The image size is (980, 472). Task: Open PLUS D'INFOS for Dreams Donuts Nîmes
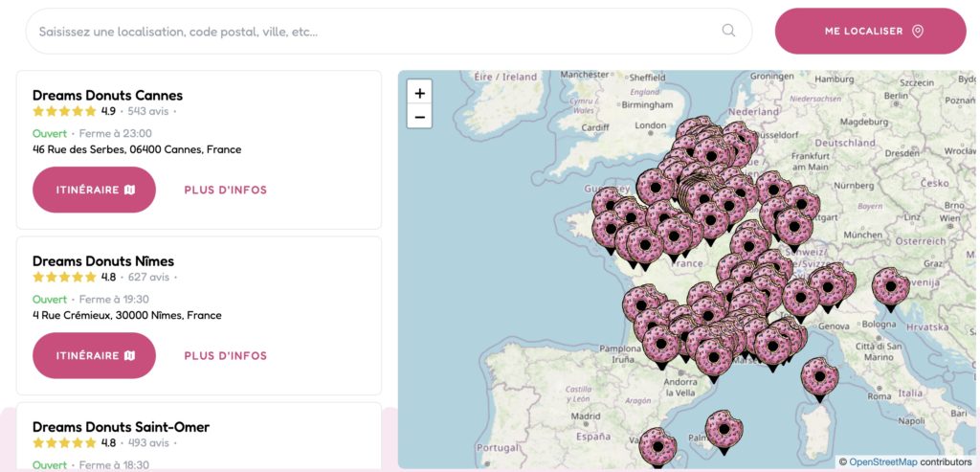[226, 356]
